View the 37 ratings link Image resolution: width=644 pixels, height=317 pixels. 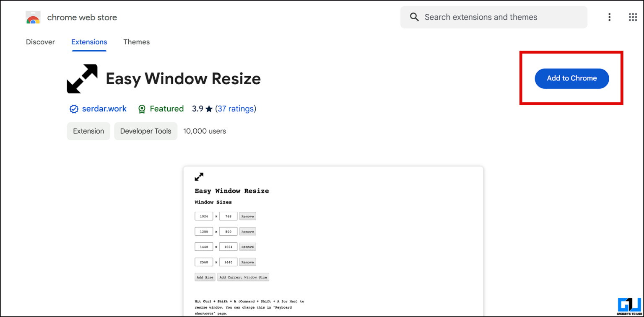pos(236,108)
